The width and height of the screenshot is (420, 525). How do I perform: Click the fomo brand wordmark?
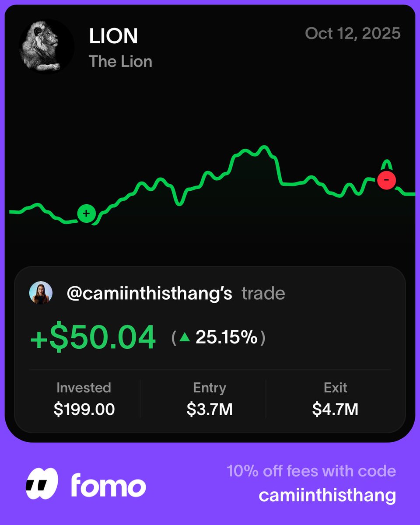tap(108, 485)
